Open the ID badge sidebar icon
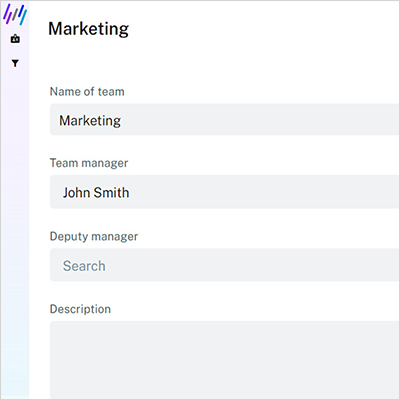The width and height of the screenshot is (400, 400). 15,39
